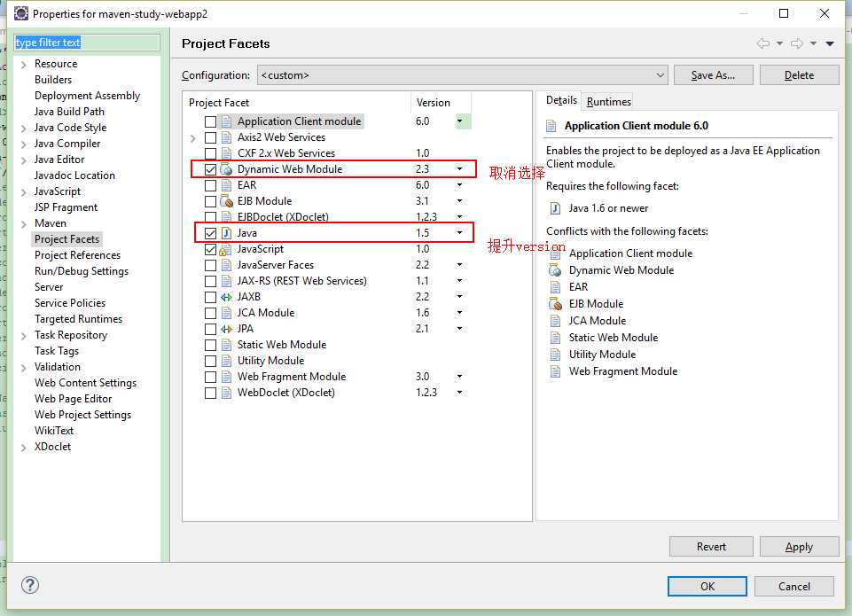Click the Utility Module facet icon
This screenshot has height=616, width=852.
pos(226,362)
